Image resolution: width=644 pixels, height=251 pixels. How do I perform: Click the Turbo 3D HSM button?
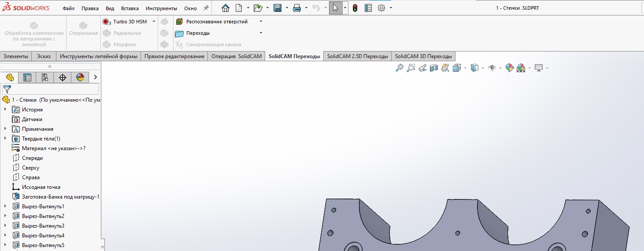tap(125, 22)
